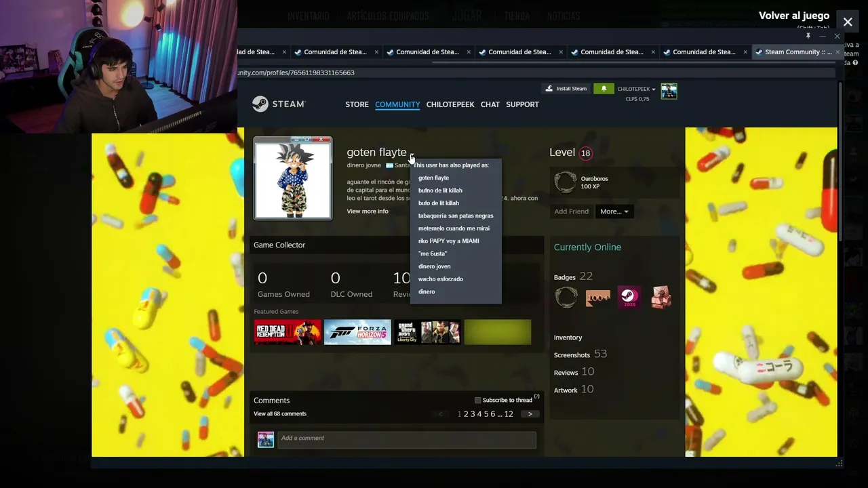Open the Screenshots 53 link
868x488 pixels.
point(580,354)
